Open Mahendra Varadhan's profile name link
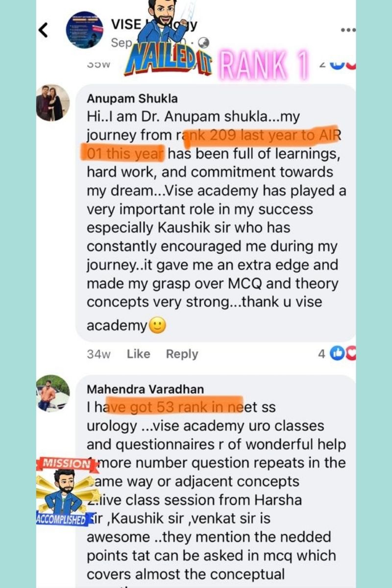Screen dimensions: 392x588 (145, 389)
